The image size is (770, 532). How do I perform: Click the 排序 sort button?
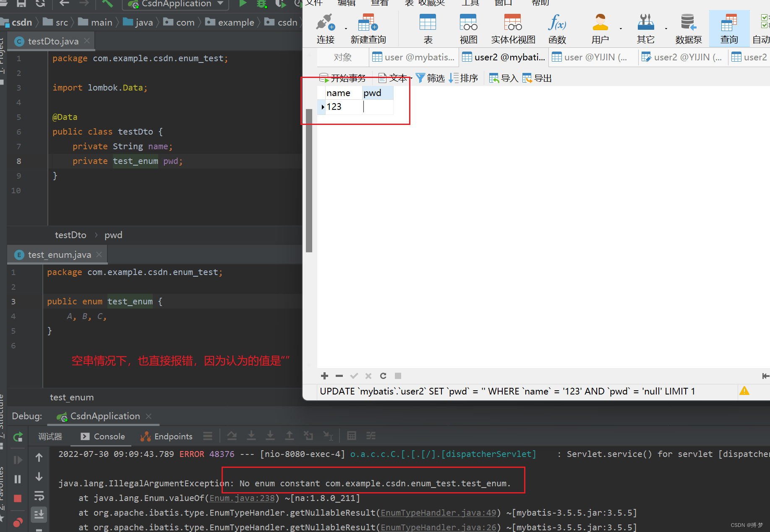tap(464, 78)
